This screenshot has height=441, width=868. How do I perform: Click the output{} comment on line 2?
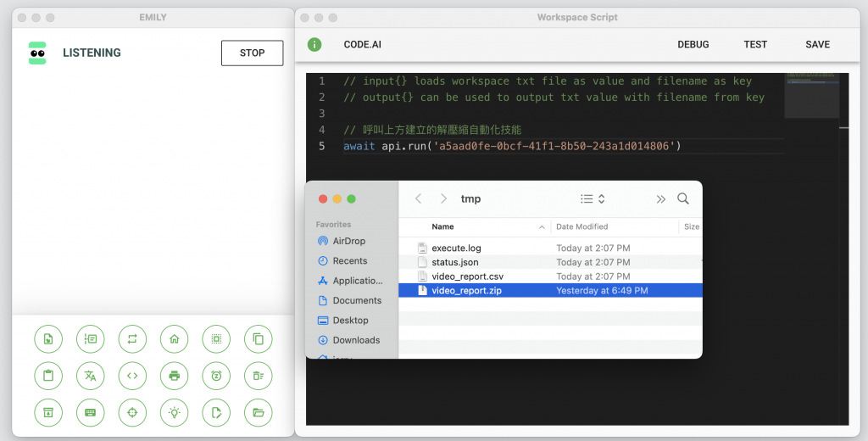click(x=554, y=98)
